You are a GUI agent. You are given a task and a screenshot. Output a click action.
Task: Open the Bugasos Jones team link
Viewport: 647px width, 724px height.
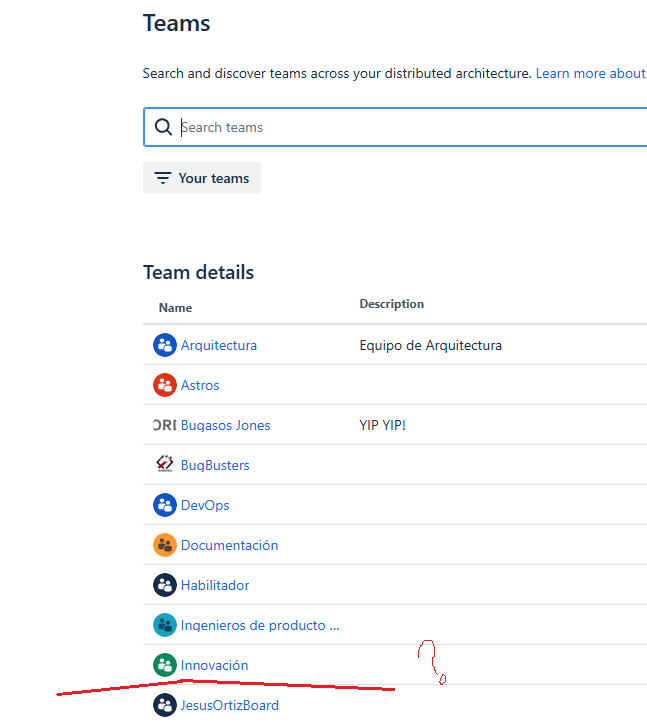point(225,425)
